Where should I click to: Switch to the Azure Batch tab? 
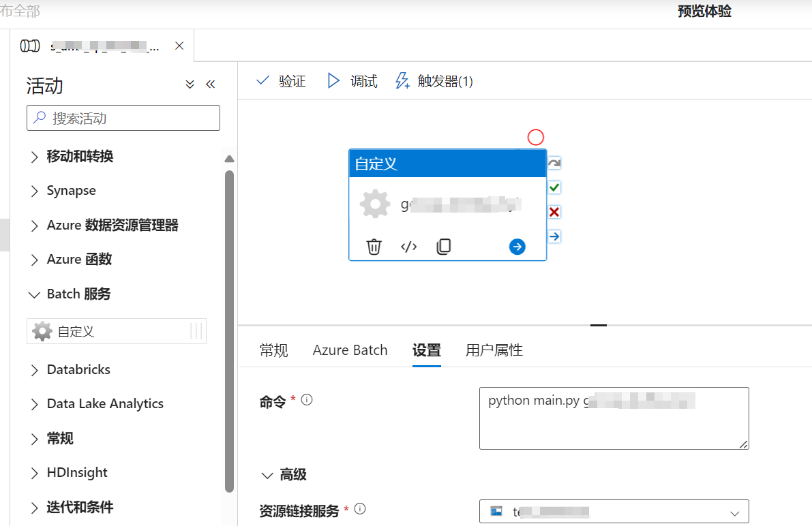[x=350, y=350]
